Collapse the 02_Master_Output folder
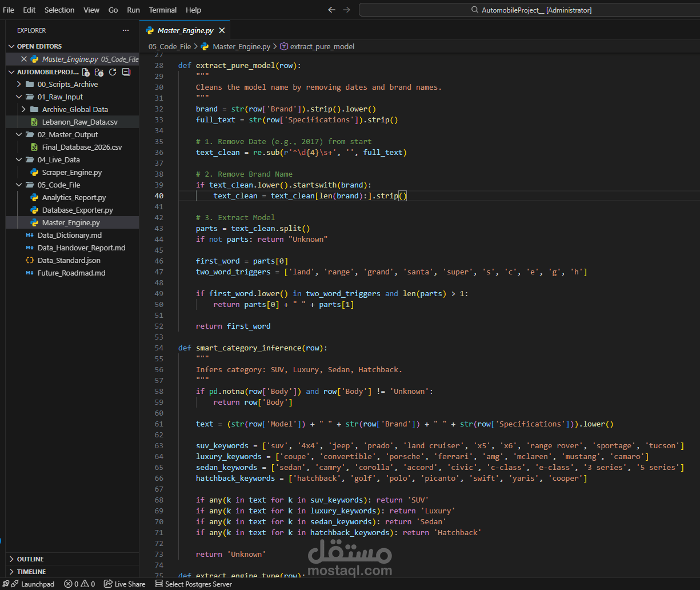This screenshot has width=700, height=590. click(19, 134)
